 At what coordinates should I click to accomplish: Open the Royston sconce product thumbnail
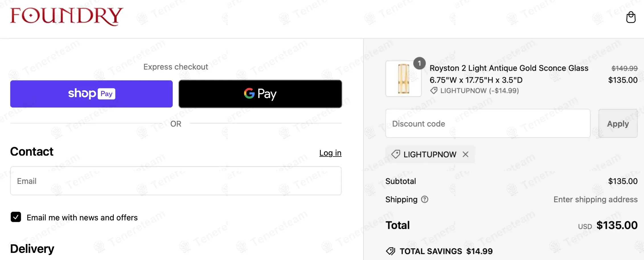pos(403,79)
